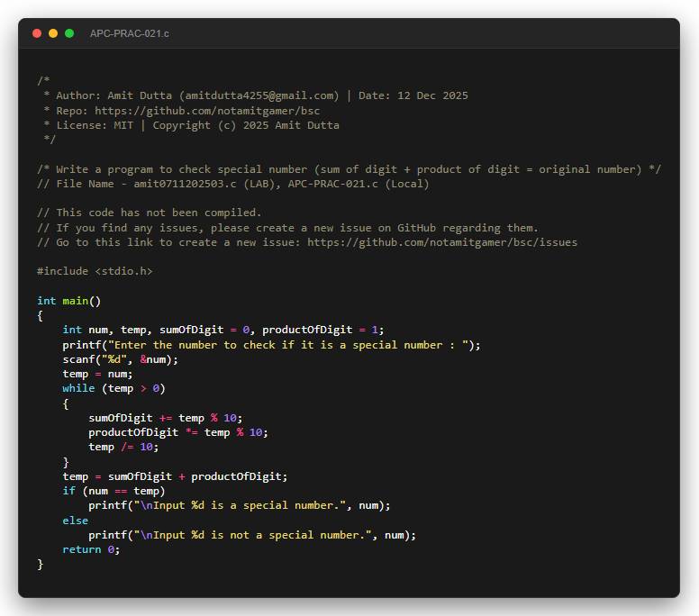Click the opening brace of the while loop
This screenshot has height=616, width=699.
[66, 403]
